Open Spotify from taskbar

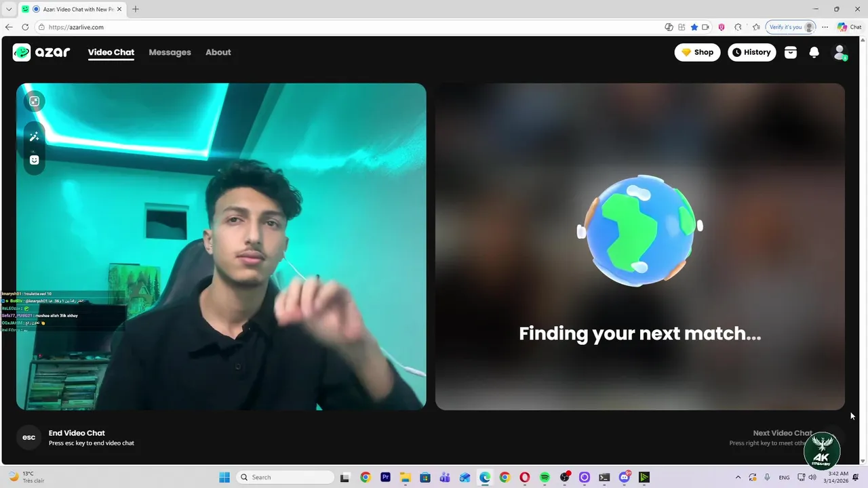pyautogui.click(x=545, y=477)
